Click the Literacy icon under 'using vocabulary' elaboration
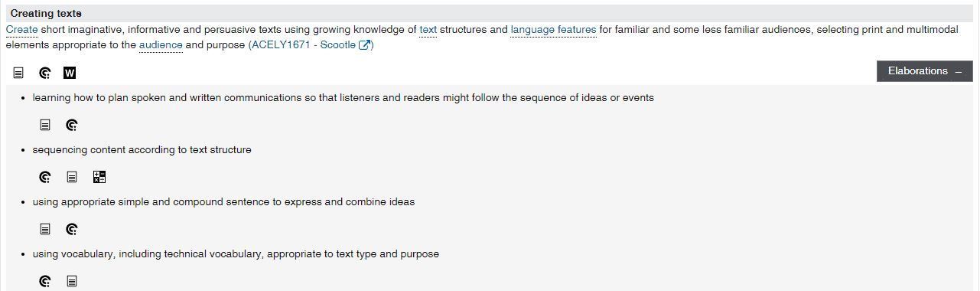Screen dimensions: 980x291 72,281
